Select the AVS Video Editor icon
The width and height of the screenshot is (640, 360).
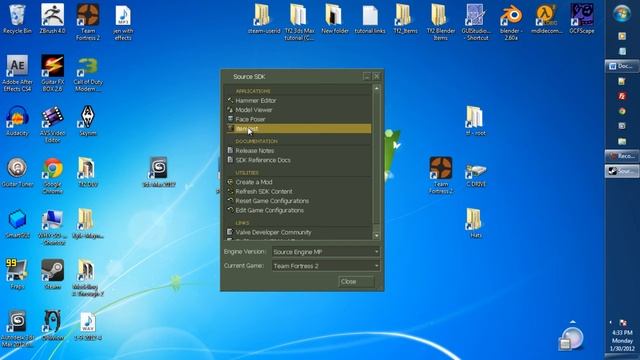(52, 124)
